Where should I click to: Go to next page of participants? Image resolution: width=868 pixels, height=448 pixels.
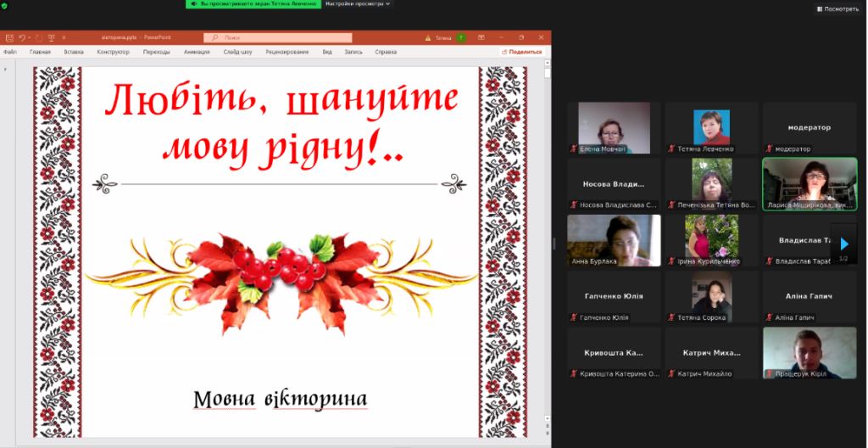click(x=844, y=244)
